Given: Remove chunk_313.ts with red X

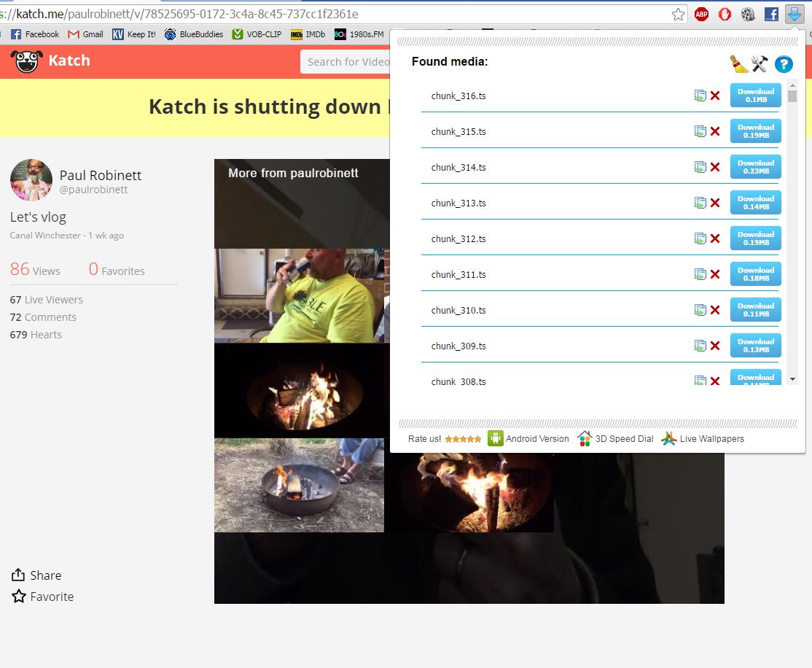Looking at the screenshot, I should coord(715,203).
